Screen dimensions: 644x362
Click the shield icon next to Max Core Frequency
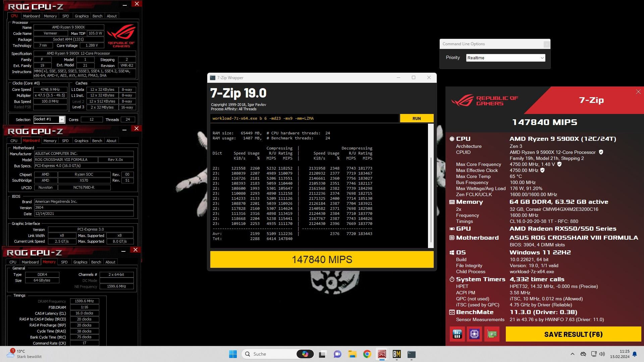click(x=559, y=164)
